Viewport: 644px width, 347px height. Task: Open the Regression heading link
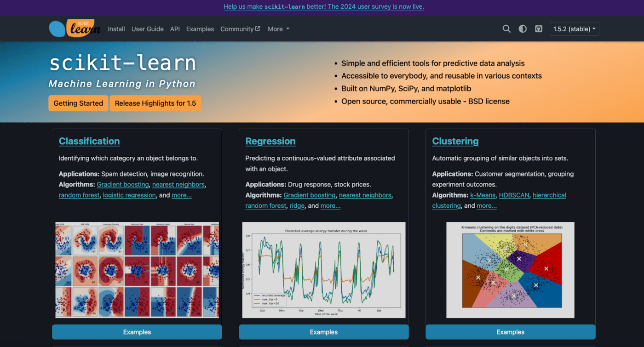tap(270, 141)
